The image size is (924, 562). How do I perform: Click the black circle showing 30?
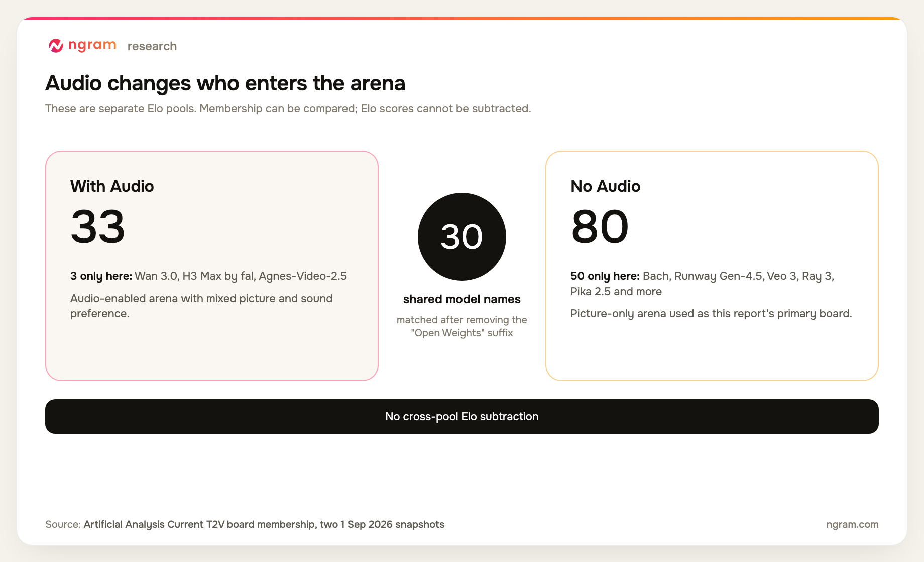point(462,237)
